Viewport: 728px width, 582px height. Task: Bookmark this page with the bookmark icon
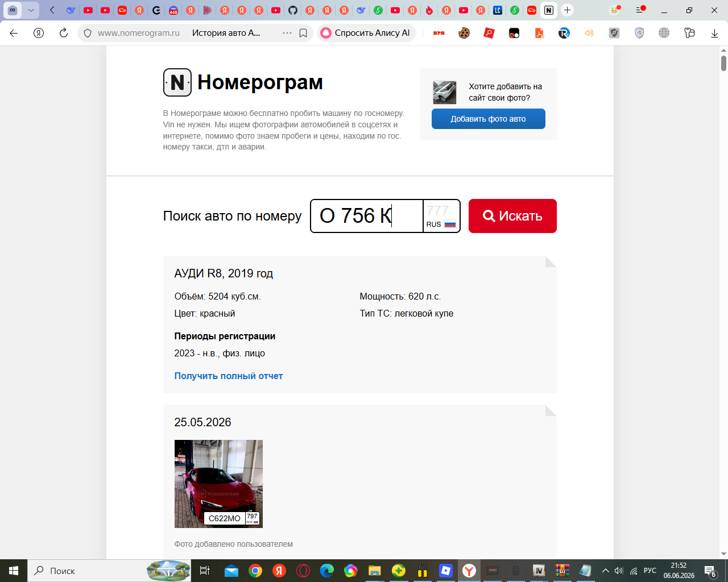[x=303, y=33]
